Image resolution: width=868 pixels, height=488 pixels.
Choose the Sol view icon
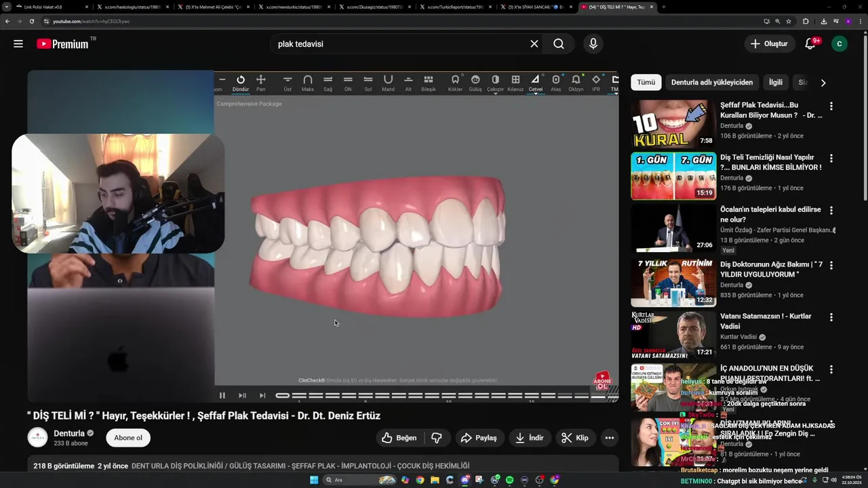click(x=368, y=83)
